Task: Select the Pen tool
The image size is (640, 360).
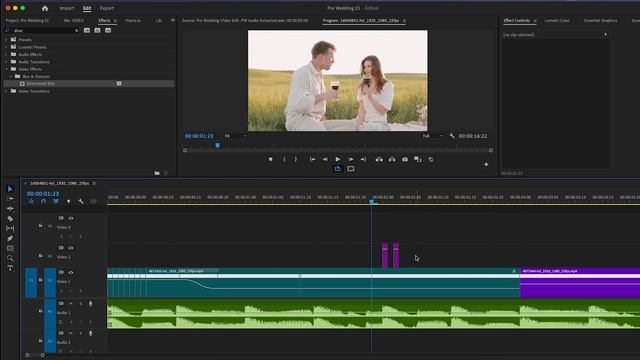Action: (x=10, y=238)
